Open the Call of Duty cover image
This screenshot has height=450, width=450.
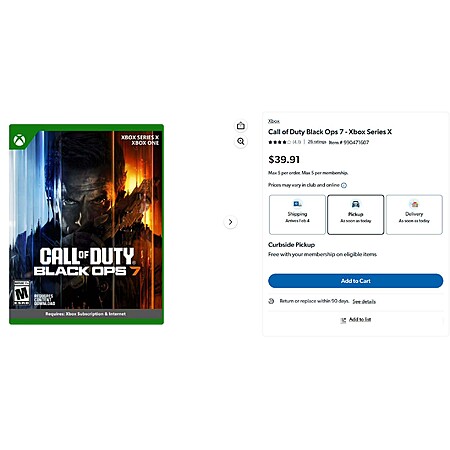[86, 224]
